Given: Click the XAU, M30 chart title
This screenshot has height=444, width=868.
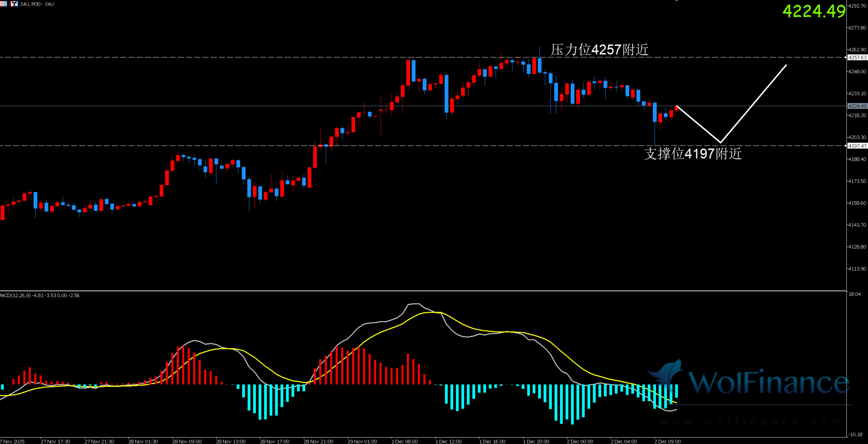Looking at the screenshot, I should tap(37, 4).
